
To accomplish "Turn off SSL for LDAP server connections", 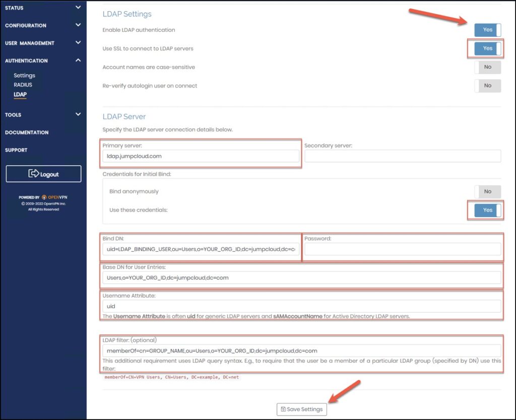I will 487,48.
